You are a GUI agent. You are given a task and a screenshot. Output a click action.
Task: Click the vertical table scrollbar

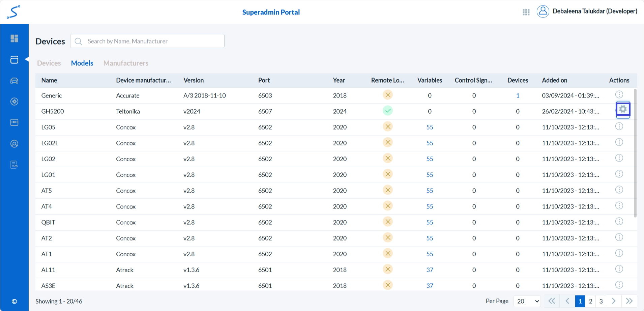coord(635,153)
